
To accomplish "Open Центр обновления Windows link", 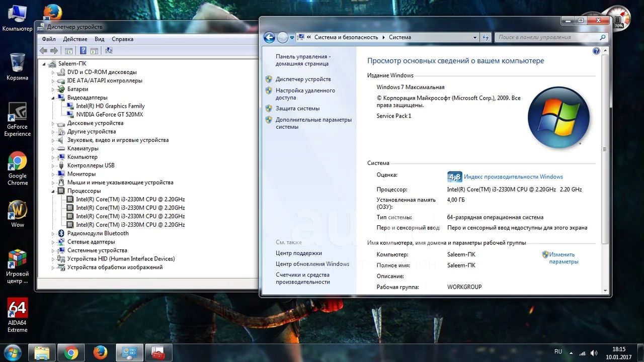I will click(x=312, y=264).
